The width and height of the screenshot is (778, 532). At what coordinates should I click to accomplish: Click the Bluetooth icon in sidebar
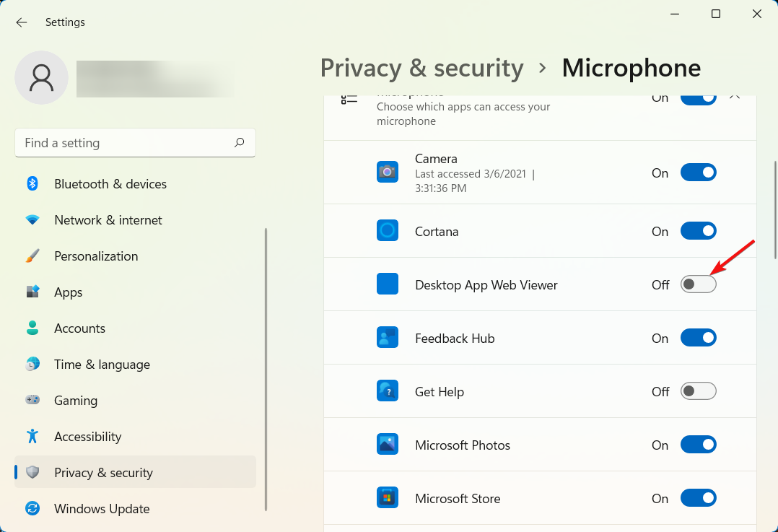(x=32, y=183)
